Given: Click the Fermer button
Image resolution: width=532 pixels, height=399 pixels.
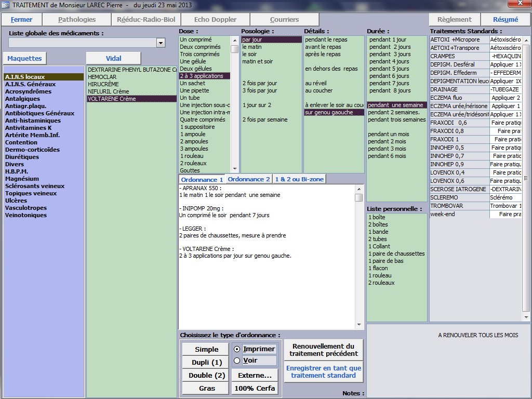Looking at the screenshot, I should [x=21, y=20].
